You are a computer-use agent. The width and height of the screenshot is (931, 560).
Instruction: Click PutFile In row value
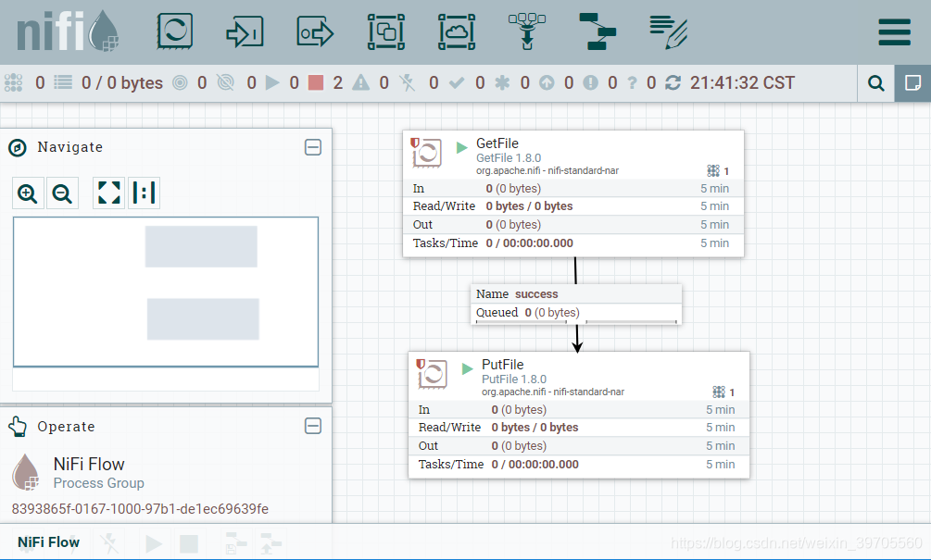519,410
